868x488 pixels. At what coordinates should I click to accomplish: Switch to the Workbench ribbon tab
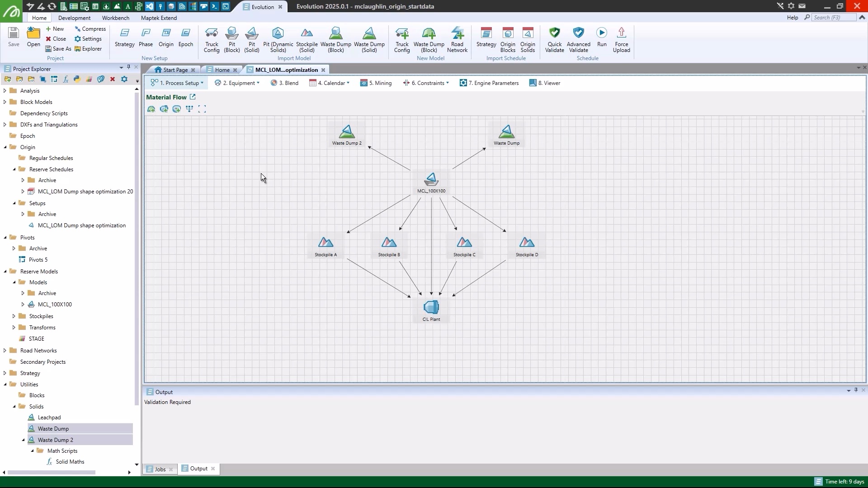click(115, 18)
